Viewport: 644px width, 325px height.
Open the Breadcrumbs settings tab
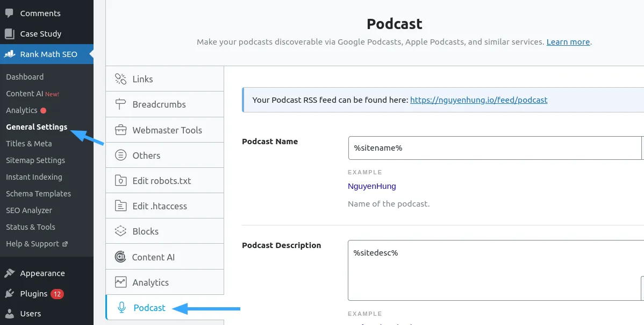click(x=164, y=104)
